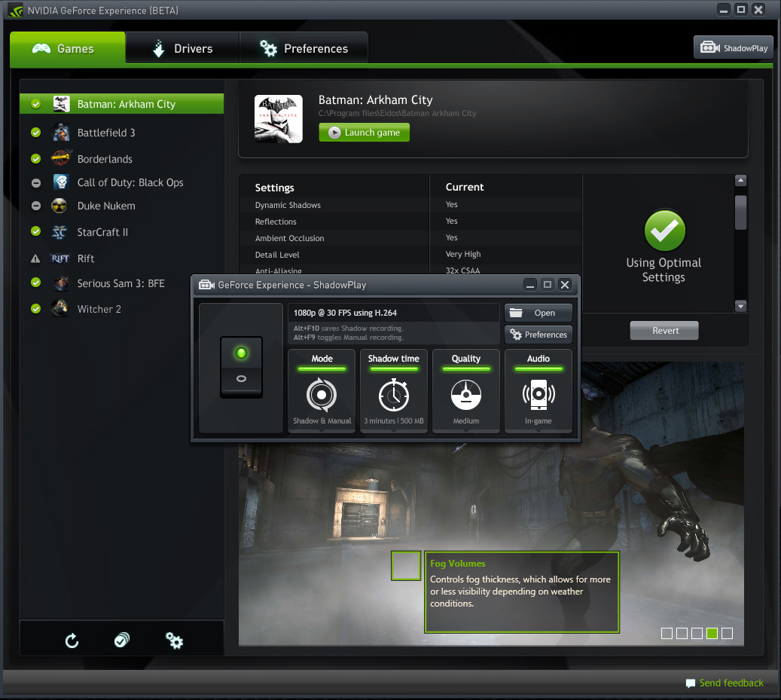Open the gears settings icon in bottom toolbar
Viewport: 781px width, 700px height.
point(174,640)
